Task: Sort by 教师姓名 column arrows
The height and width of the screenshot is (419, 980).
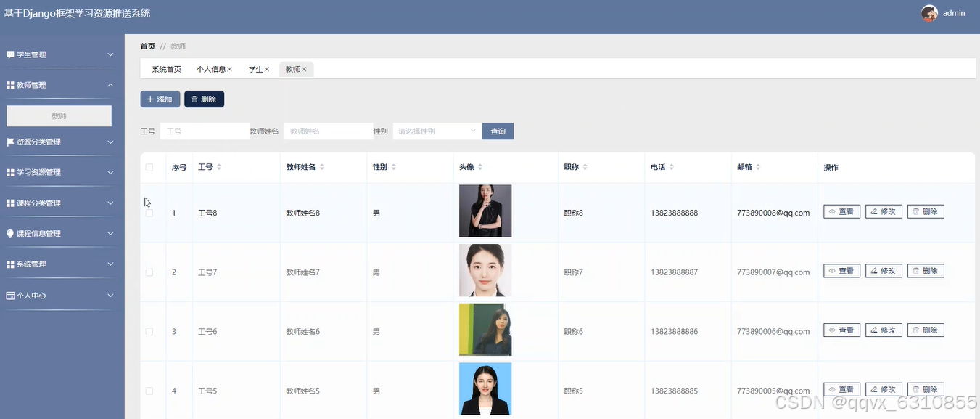Action: click(322, 167)
